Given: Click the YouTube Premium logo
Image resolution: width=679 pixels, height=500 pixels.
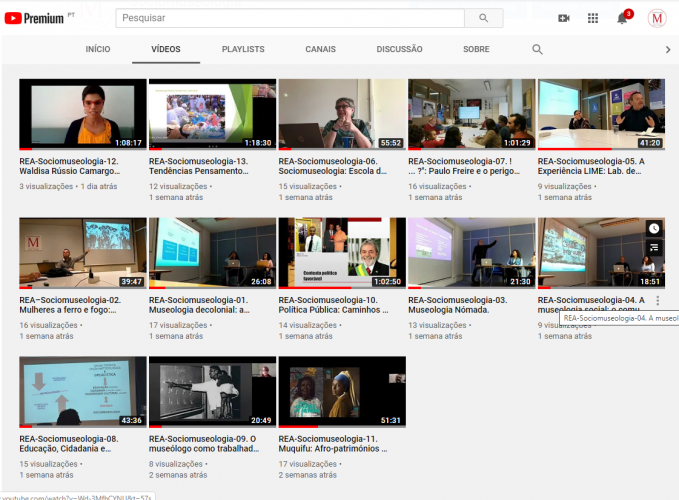Looking at the screenshot, I should tap(36, 18).
